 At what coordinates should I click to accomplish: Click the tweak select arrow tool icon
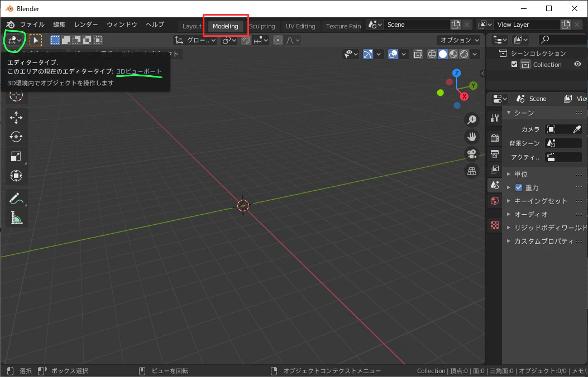pos(36,40)
